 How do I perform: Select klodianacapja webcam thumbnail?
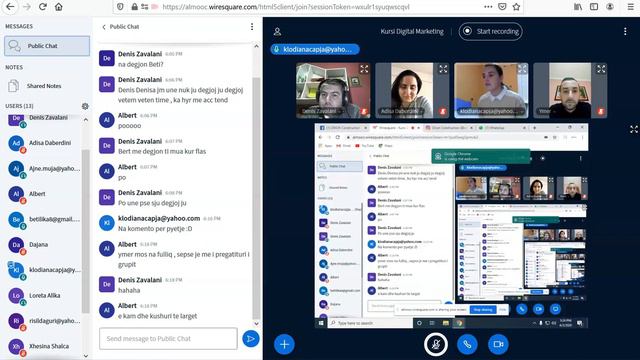(491, 90)
